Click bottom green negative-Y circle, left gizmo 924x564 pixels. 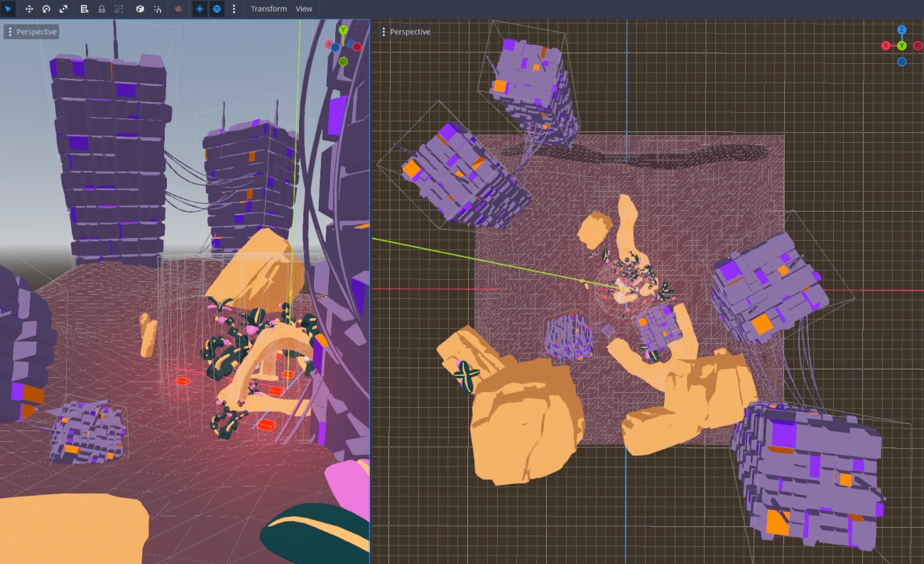[343, 62]
